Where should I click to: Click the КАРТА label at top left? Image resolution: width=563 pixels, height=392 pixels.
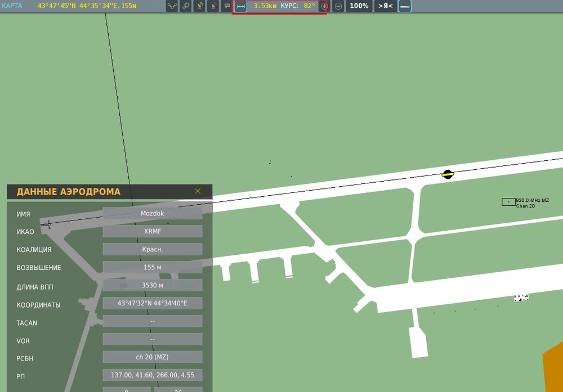tap(12, 6)
